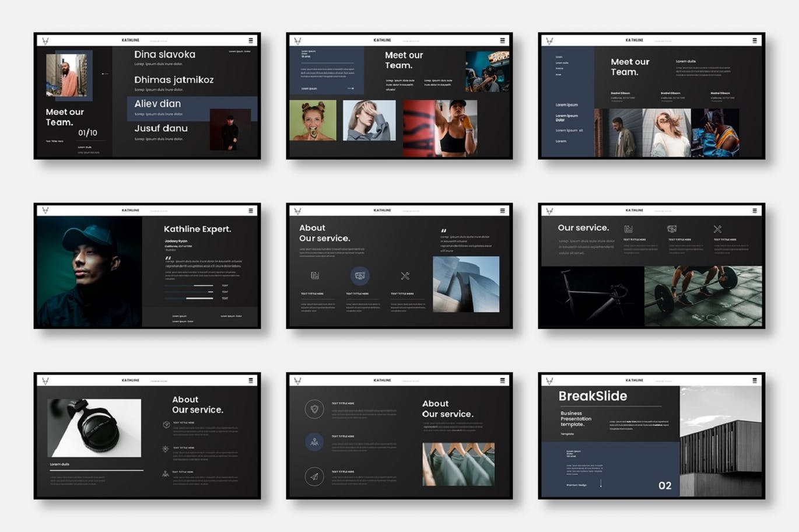This screenshot has height=532, width=799.
Task: Select the headphones photo
Action: (94, 428)
